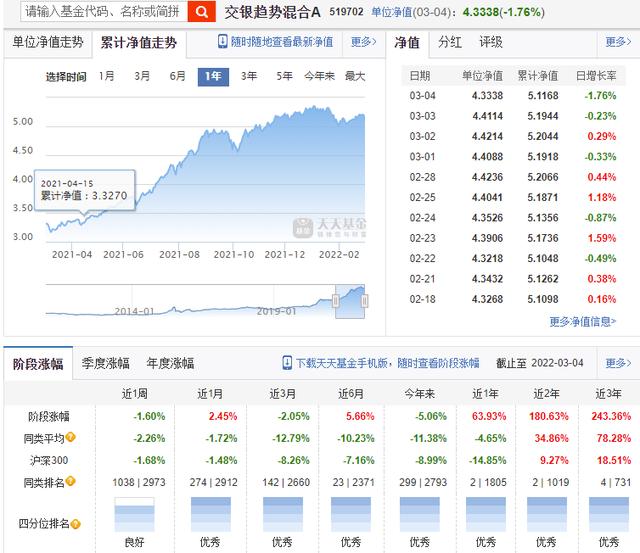Open the 更多净值信息 link
This screenshot has width=640, height=553.
coord(582,322)
